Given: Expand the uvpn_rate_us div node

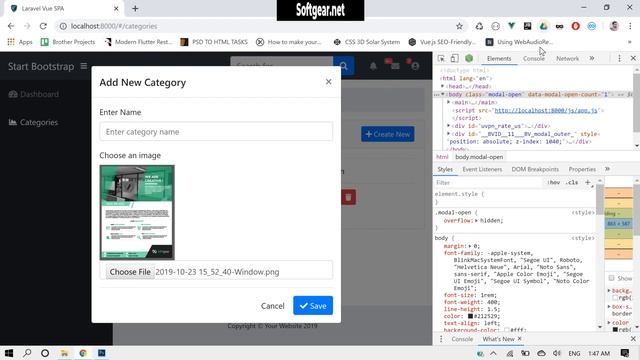Looking at the screenshot, I should point(449,126).
